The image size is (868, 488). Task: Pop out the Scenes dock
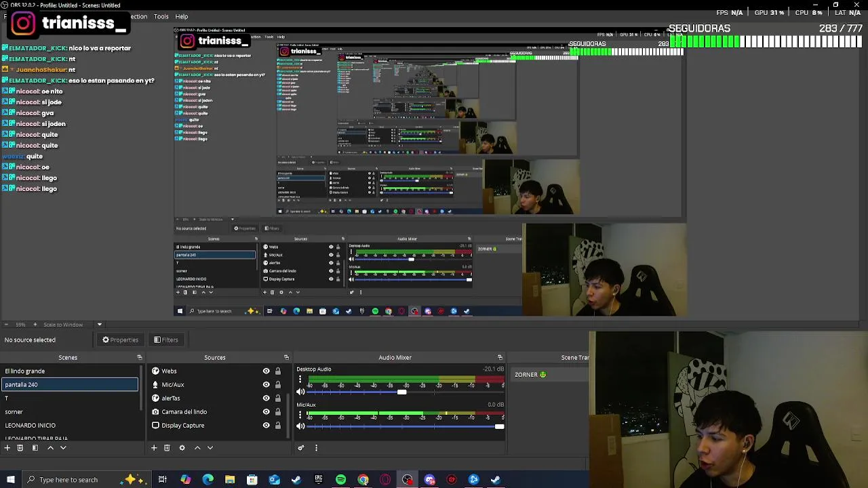pyautogui.click(x=140, y=357)
